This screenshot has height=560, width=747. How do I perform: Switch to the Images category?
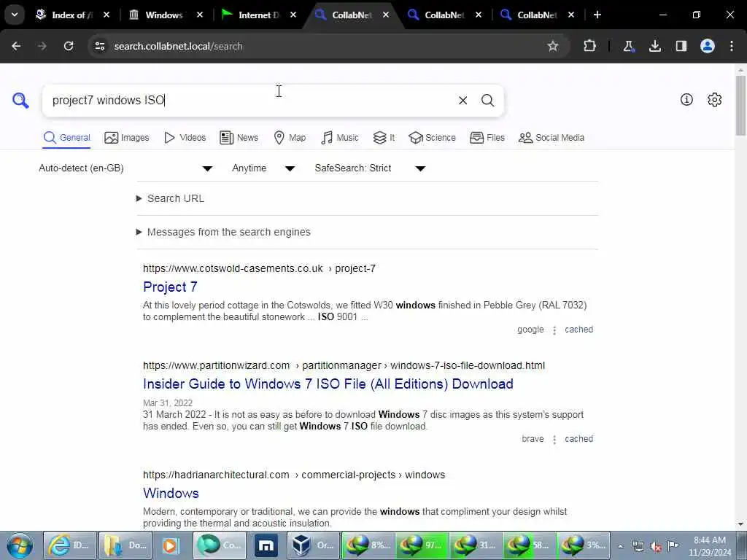(127, 138)
